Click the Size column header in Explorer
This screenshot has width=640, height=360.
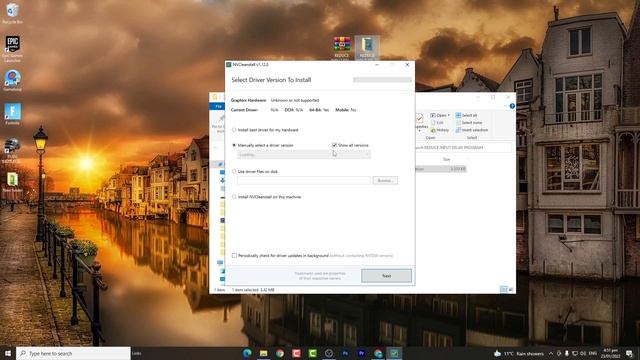447,160
